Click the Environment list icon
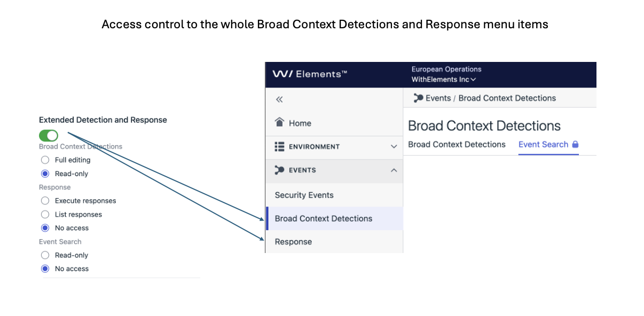 [279, 146]
